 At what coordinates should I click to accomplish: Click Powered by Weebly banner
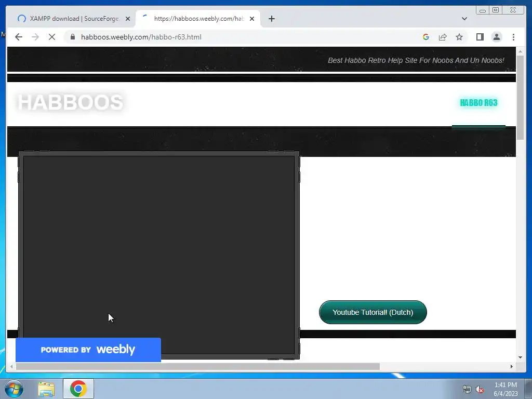pyautogui.click(x=88, y=350)
